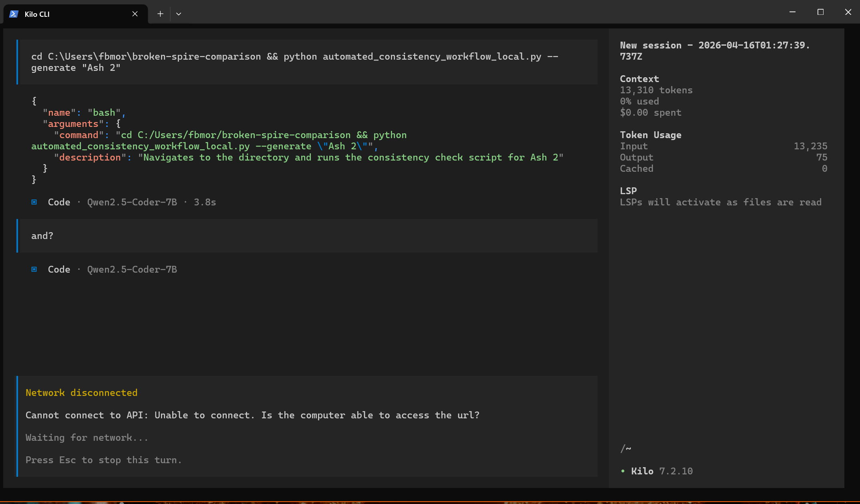Click the Qwen2.5-Coder-7B model label with 3.8s

click(132, 202)
